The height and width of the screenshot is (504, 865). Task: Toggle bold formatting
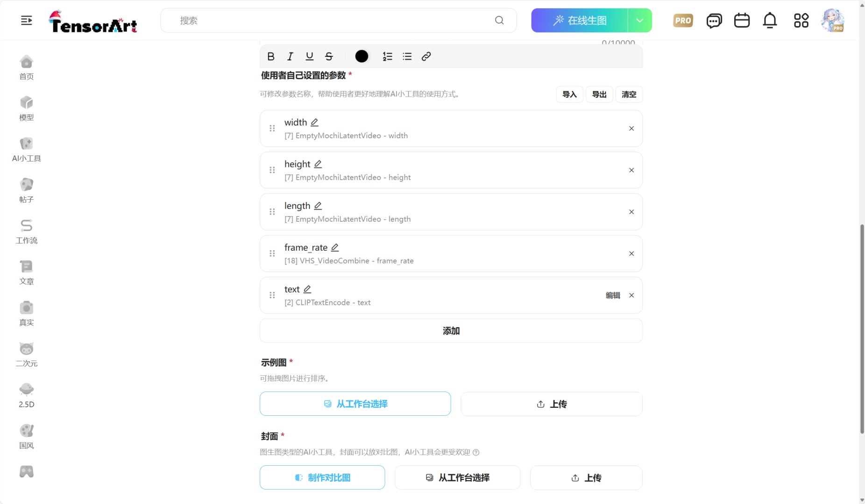[x=271, y=56]
